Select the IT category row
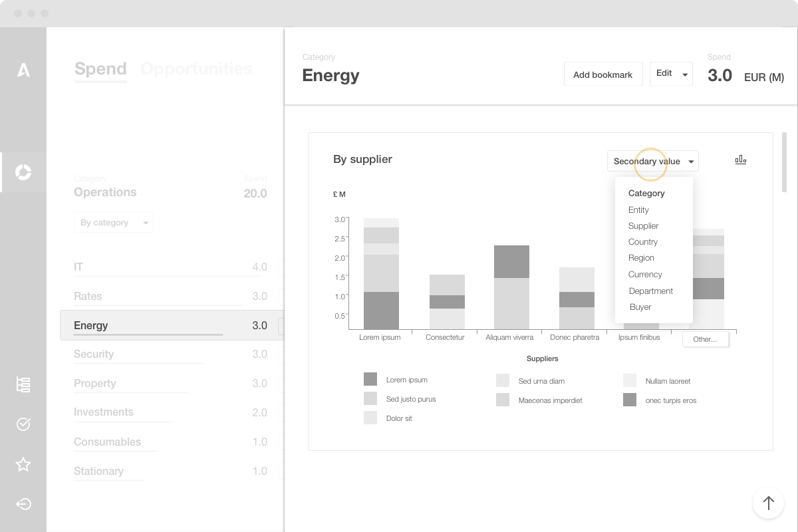This screenshot has height=532, width=798. click(171, 267)
